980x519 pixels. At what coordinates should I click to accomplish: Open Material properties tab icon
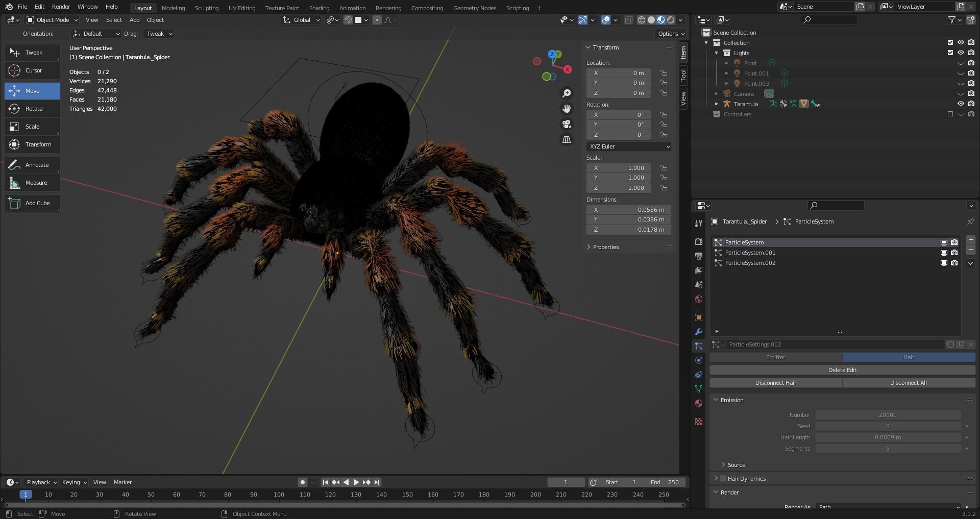pos(699,403)
